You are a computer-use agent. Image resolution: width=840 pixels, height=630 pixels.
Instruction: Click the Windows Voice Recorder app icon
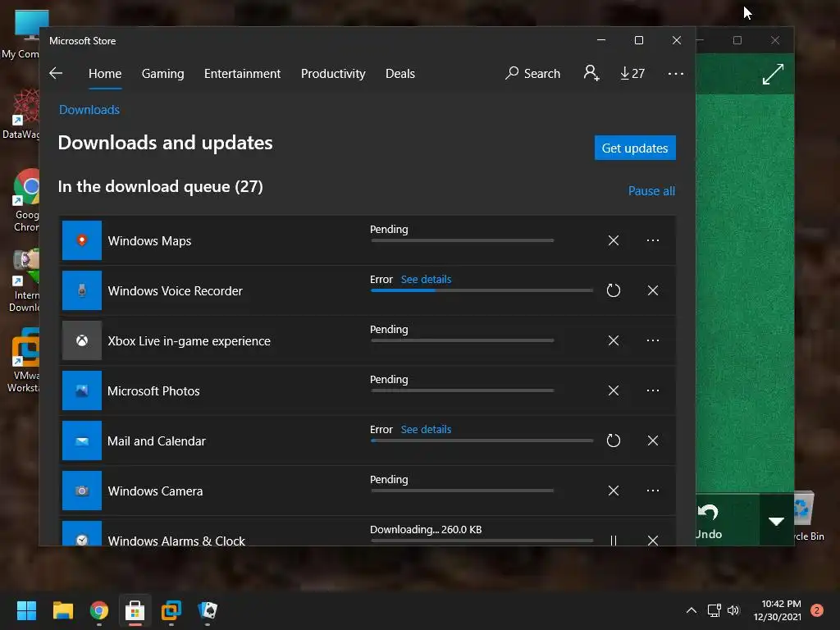[x=82, y=290]
